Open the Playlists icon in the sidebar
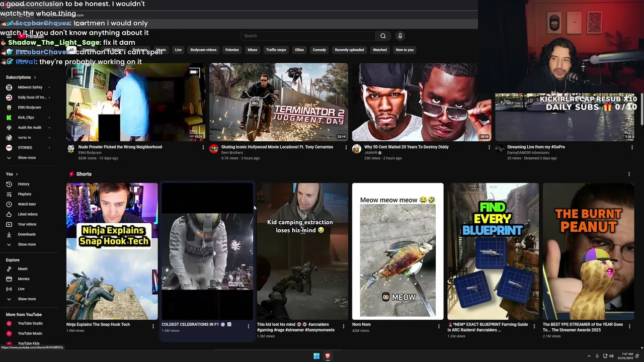 (x=9, y=194)
